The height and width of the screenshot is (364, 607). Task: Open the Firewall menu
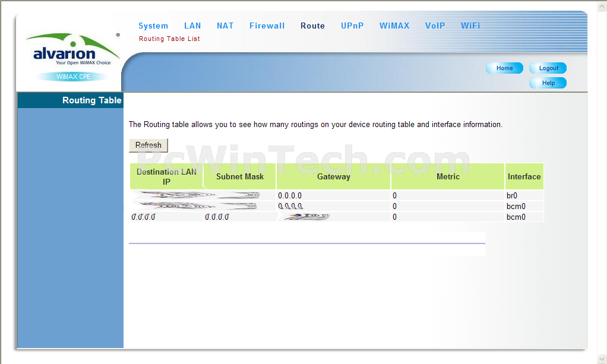(267, 26)
